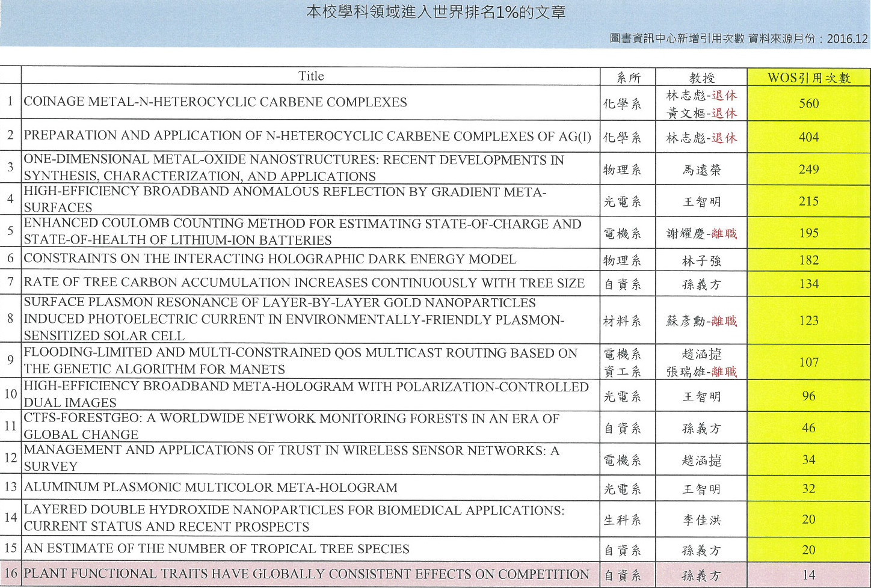Click row number 16

tap(10, 574)
